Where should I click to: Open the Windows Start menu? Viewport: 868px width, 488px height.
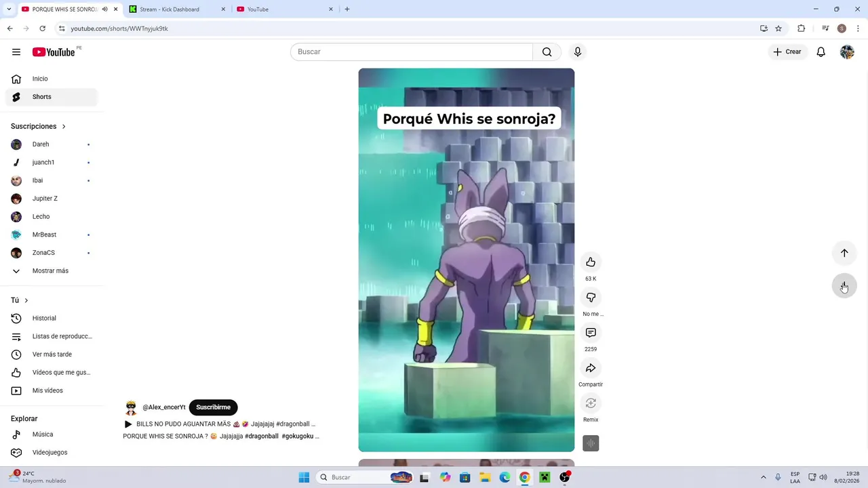(304, 477)
